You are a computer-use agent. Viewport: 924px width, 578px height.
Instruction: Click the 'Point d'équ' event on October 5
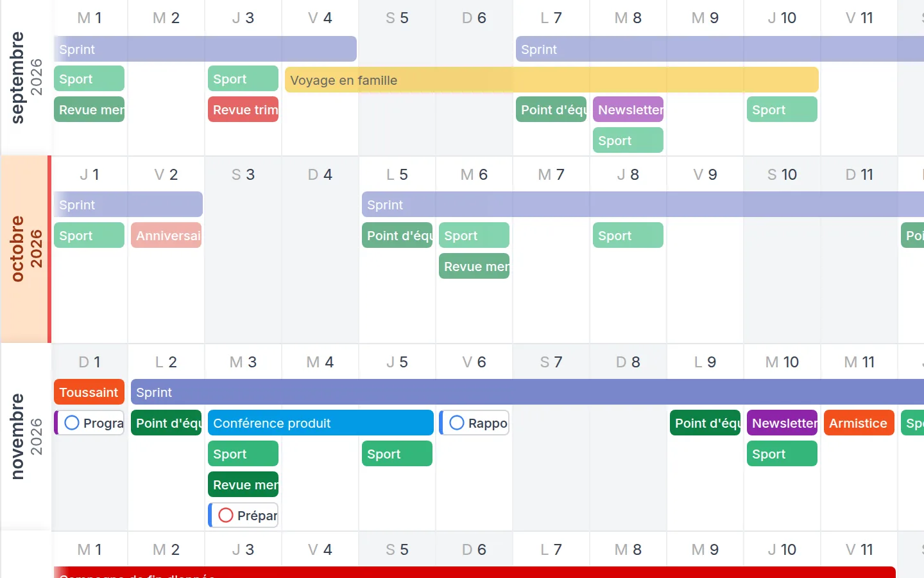coord(397,235)
